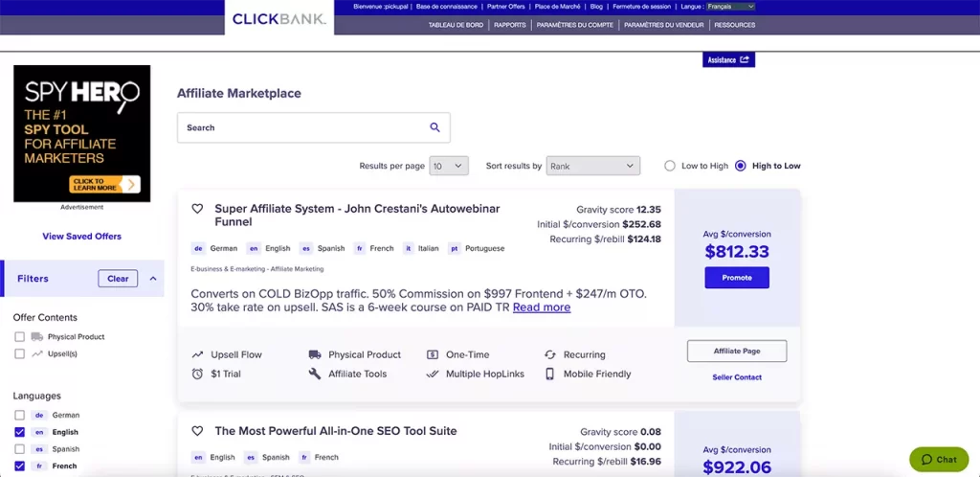
Task: Click the 'it' Italian language badge
Action: tap(409, 248)
